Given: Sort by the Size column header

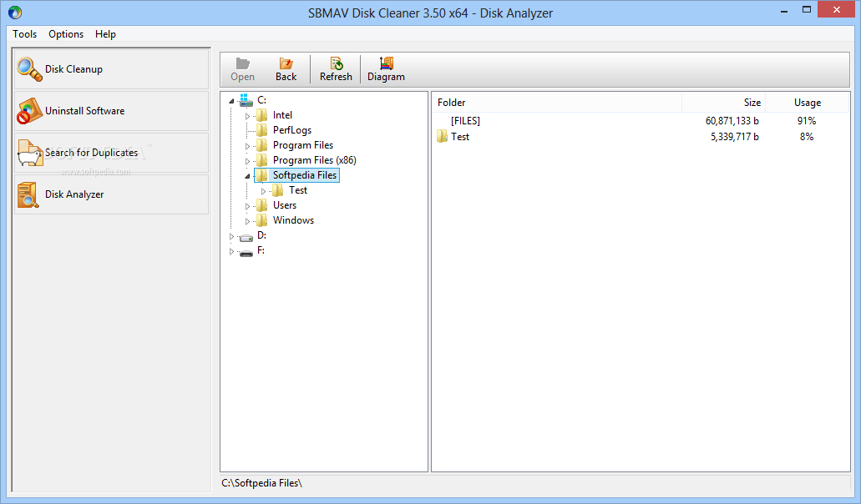Looking at the screenshot, I should click(x=724, y=103).
